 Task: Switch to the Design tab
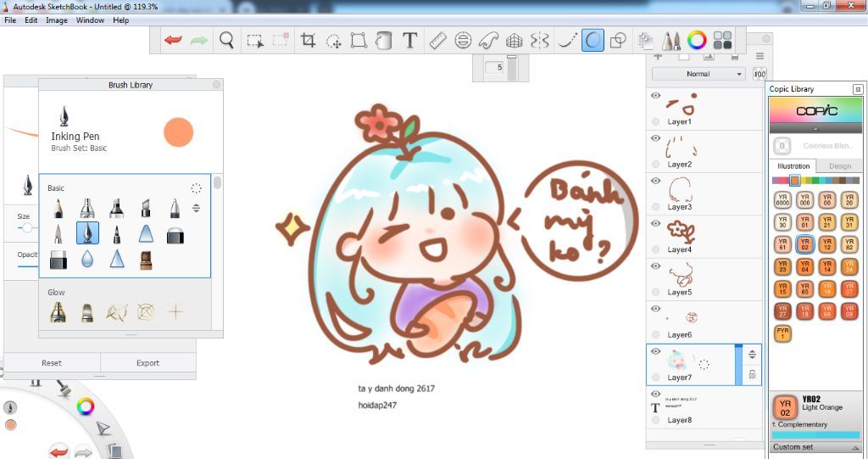click(x=840, y=165)
